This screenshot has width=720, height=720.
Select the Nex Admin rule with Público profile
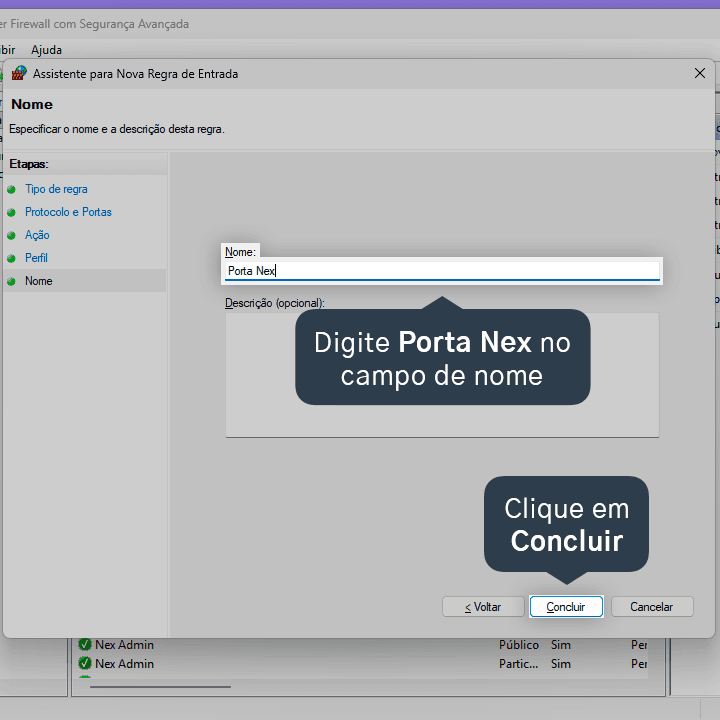pos(363,645)
